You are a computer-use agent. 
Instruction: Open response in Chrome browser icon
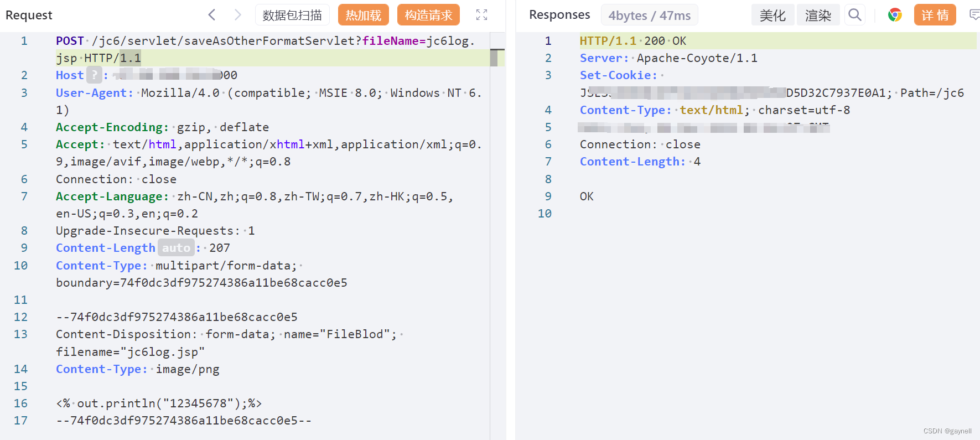click(895, 15)
